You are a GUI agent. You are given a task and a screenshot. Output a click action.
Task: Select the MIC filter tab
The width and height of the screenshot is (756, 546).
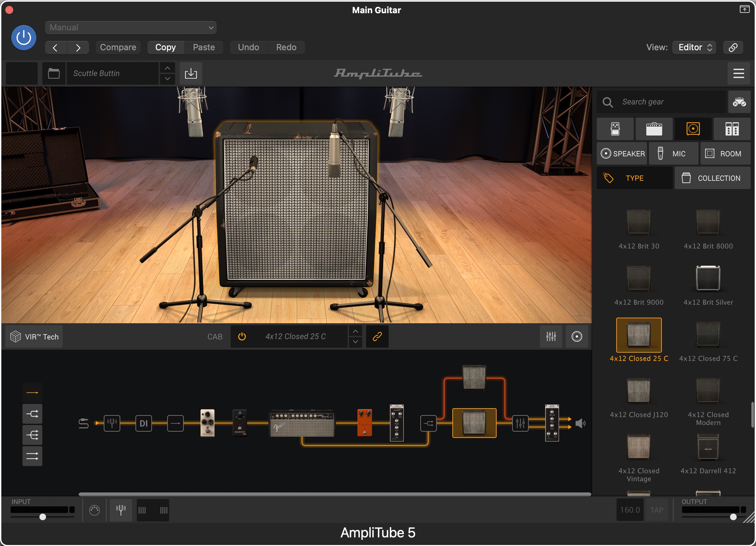(x=673, y=154)
